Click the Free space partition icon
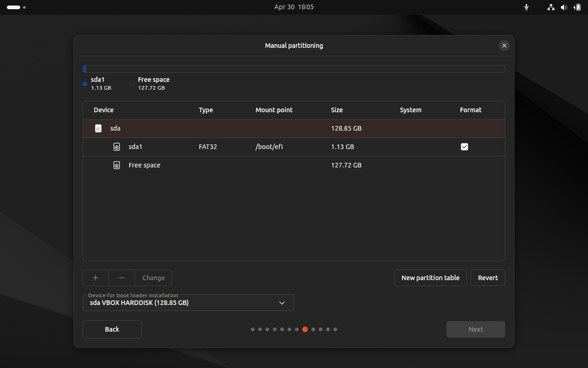The height and width of the screenshot is (368, 588). click(117, 165)
